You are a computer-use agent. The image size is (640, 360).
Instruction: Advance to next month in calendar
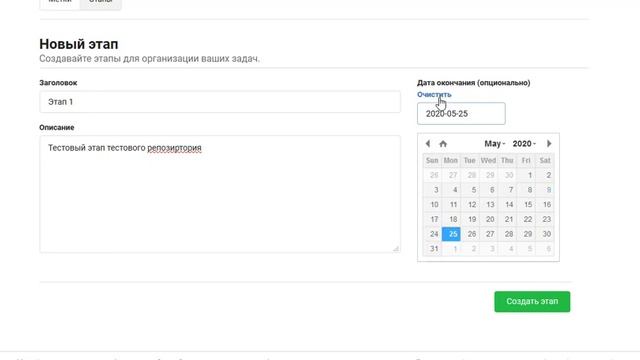click(x=549, y=144)
